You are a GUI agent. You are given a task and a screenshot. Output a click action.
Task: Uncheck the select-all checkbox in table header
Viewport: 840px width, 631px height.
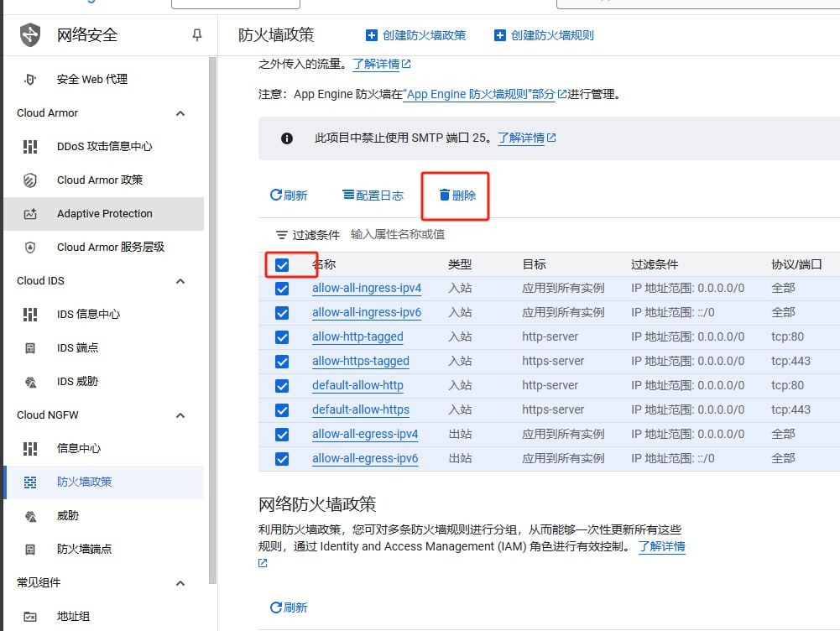pos(282,264)
